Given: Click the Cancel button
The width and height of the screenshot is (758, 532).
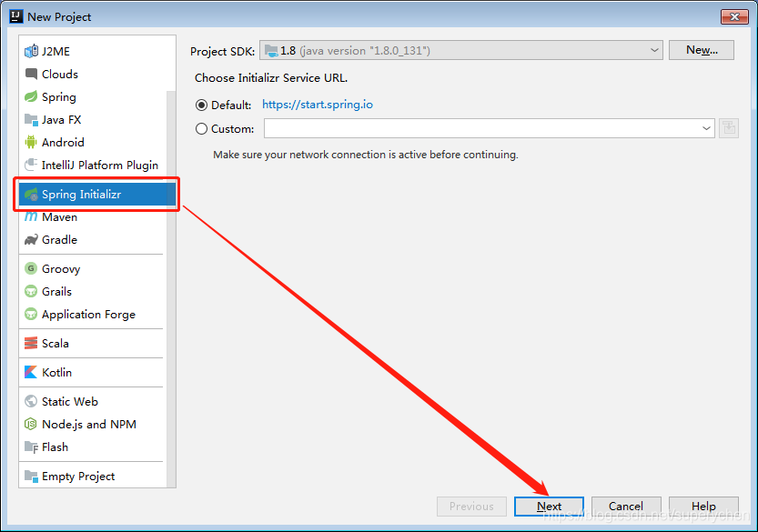Looking at the screenshot, I should [626, 506].
